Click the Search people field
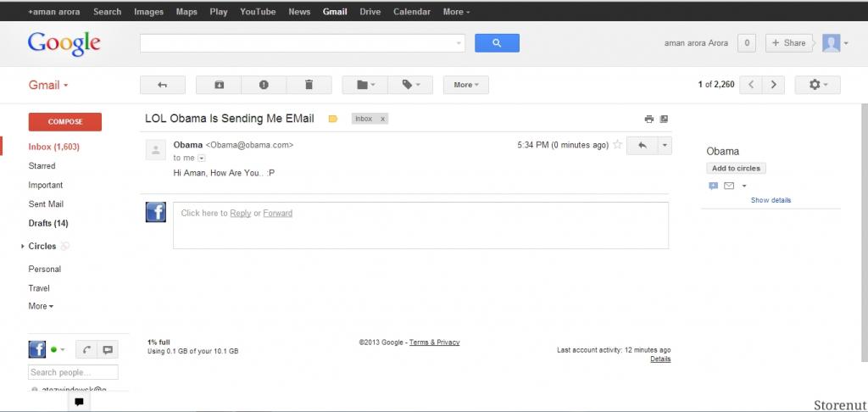The width and height of the screenshot is (868, 412). pos(73,372)
